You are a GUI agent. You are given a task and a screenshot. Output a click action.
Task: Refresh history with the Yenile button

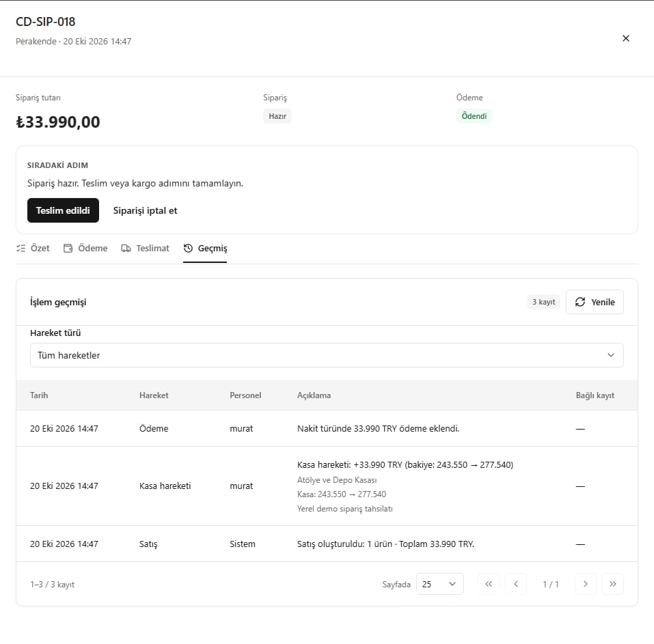coord(595,302)
